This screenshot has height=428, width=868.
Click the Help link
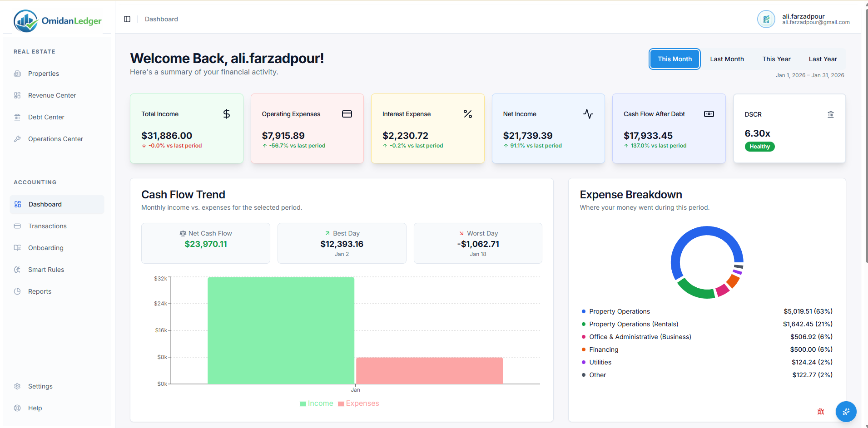[34, 408]
